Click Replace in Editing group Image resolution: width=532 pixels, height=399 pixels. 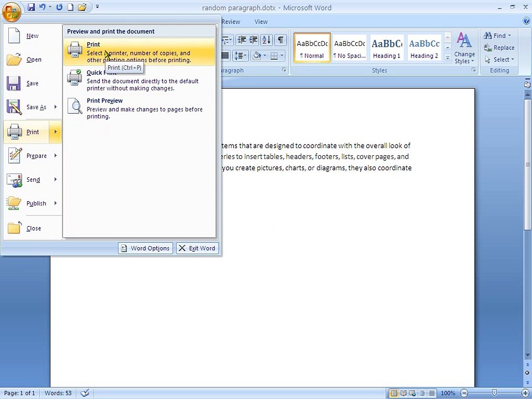(499, 48)
